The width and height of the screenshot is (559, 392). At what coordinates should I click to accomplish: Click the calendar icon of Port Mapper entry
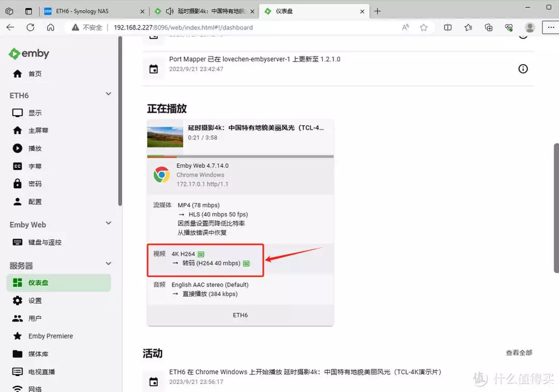point(154,69)
